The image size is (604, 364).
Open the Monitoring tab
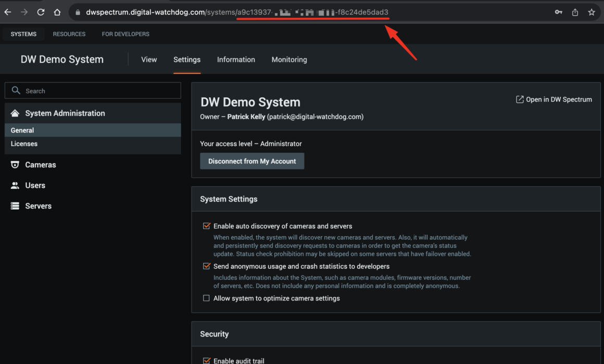click(290, 60)
